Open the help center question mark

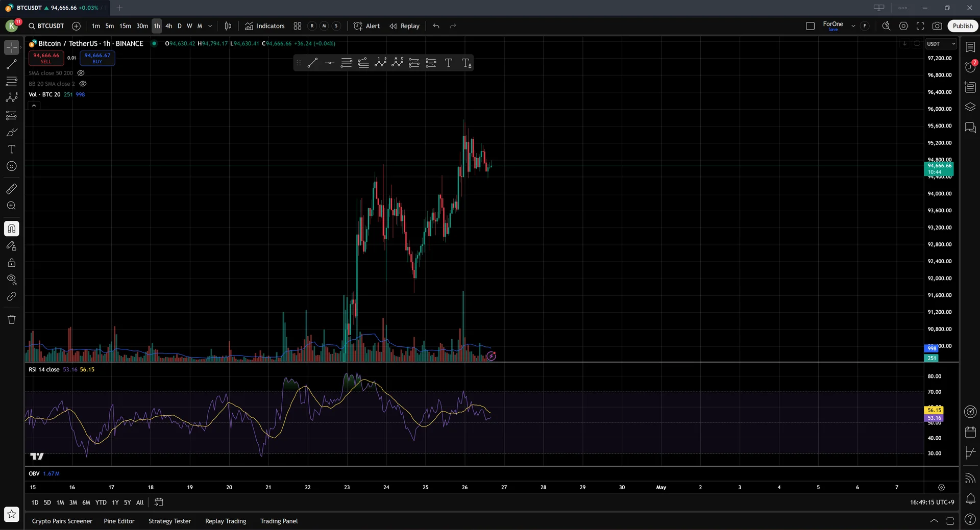click(970, 519)
